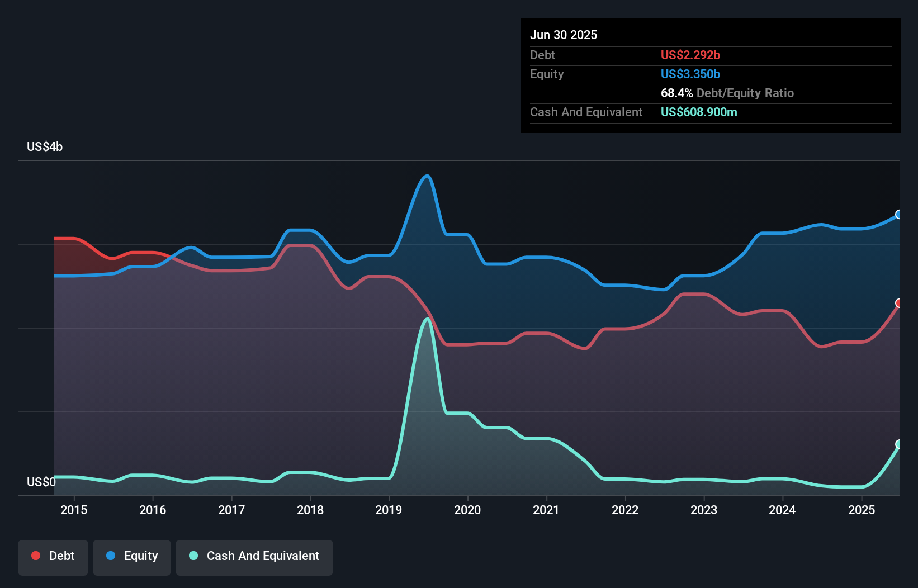Select the teal Cash And Equivalent legend dot

pos(192,556)
